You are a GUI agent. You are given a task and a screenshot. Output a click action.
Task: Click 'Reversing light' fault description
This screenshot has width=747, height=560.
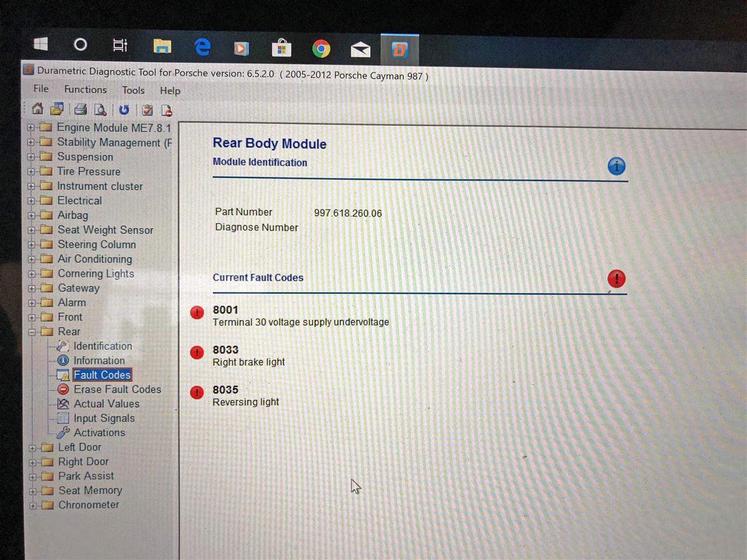tap(246, 402)
